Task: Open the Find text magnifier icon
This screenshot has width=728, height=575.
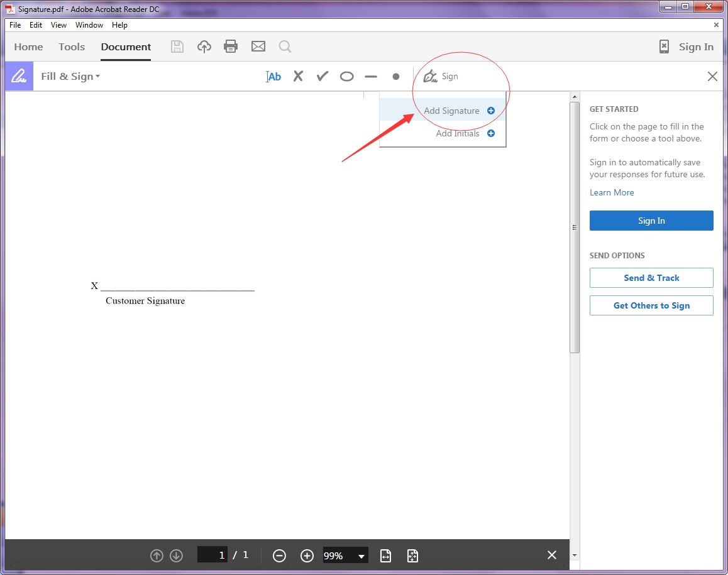Action: [285, 47]
